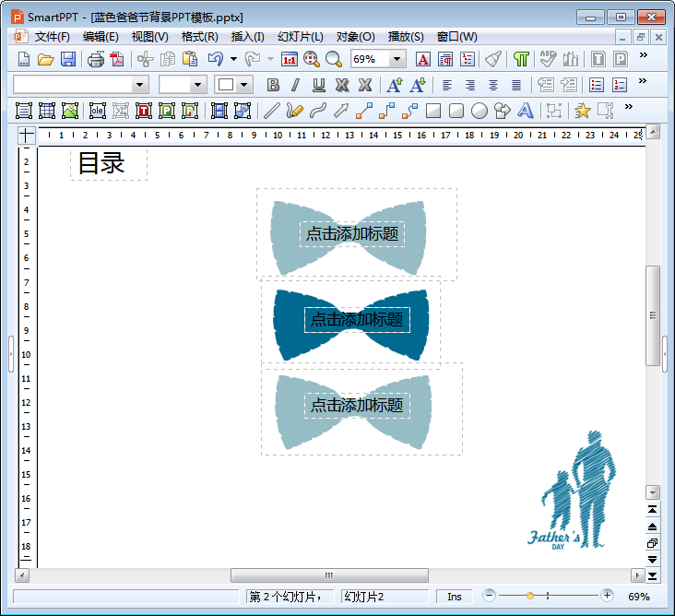The height and width of the screenshot is (616, 675).
Task: Decrease font size icon
Action: coord(417,85)
